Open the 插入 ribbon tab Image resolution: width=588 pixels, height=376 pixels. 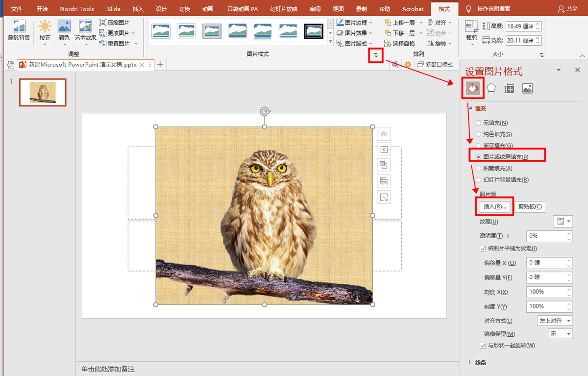[x=138, y=9]
